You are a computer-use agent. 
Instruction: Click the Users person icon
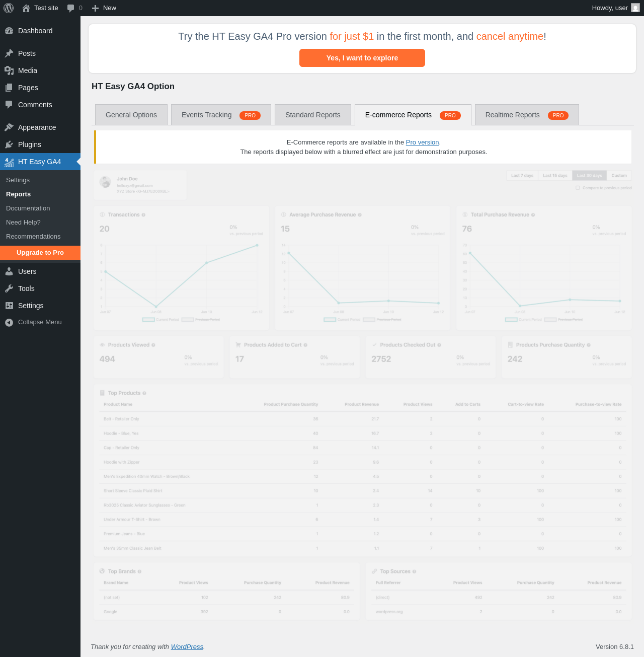tap(9, 271)
